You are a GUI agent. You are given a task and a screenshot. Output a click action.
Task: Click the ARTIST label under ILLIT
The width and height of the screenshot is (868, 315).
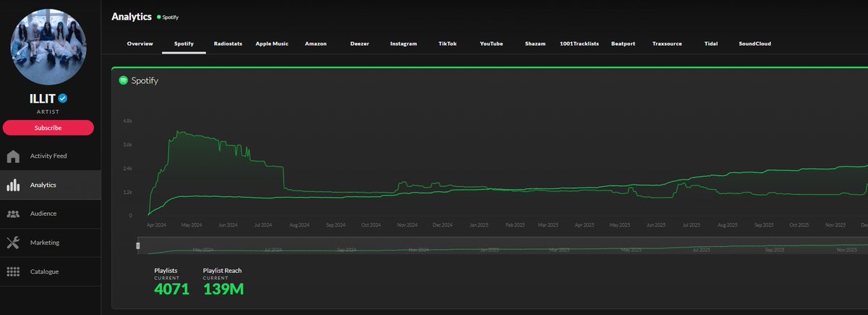pyautogui.click(x=48, y=112)
